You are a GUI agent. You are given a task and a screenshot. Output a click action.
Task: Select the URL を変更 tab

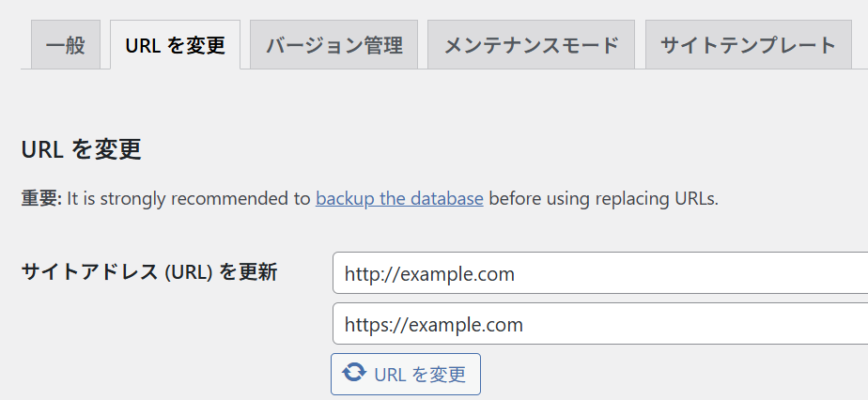tap(175, 45)
